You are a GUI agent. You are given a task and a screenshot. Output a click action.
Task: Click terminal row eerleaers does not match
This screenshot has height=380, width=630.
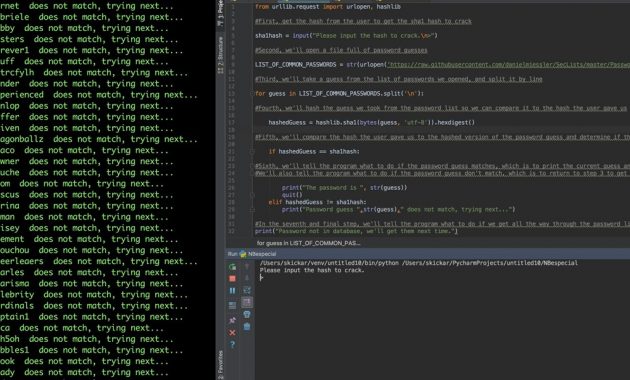coord(99,262)
